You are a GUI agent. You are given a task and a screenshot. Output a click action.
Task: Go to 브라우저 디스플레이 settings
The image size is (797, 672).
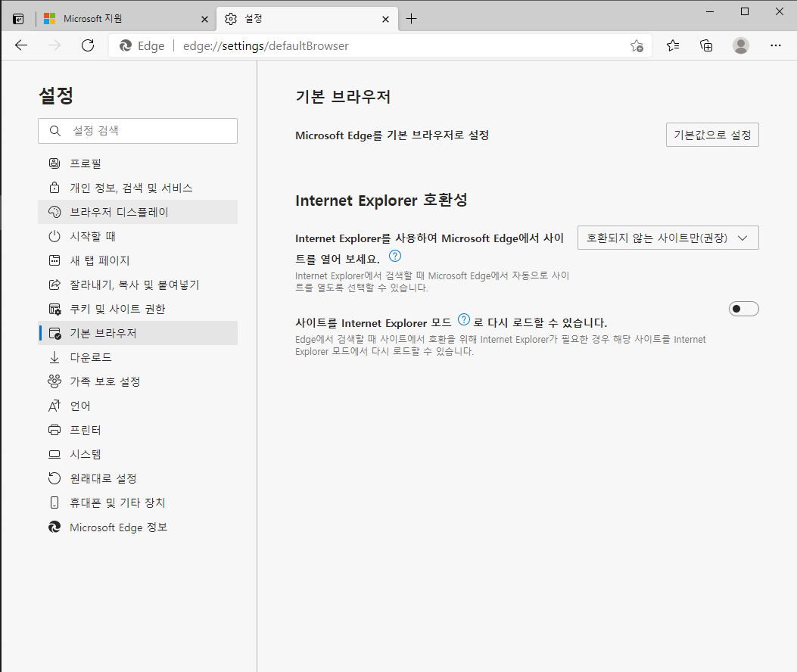coord(138,212)
